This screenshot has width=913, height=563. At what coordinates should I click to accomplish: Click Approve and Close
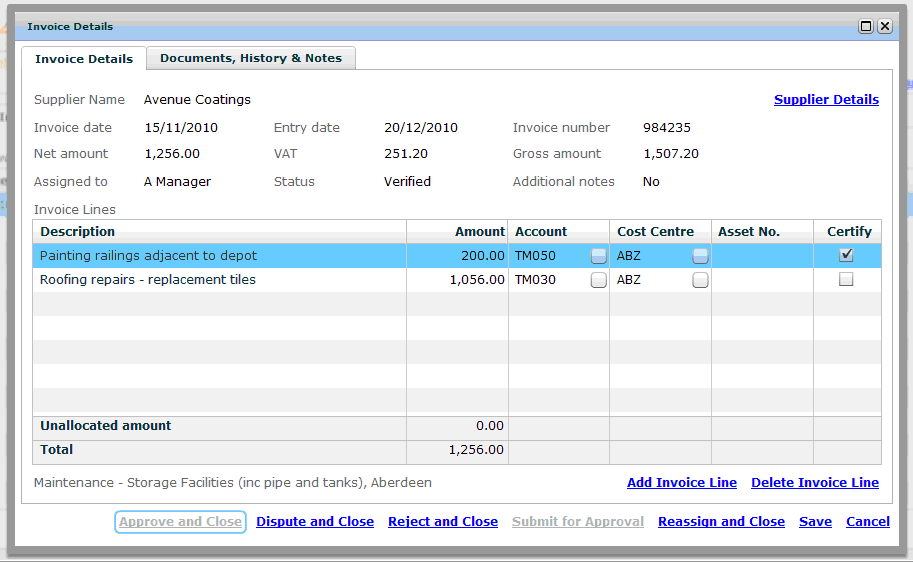181,522
